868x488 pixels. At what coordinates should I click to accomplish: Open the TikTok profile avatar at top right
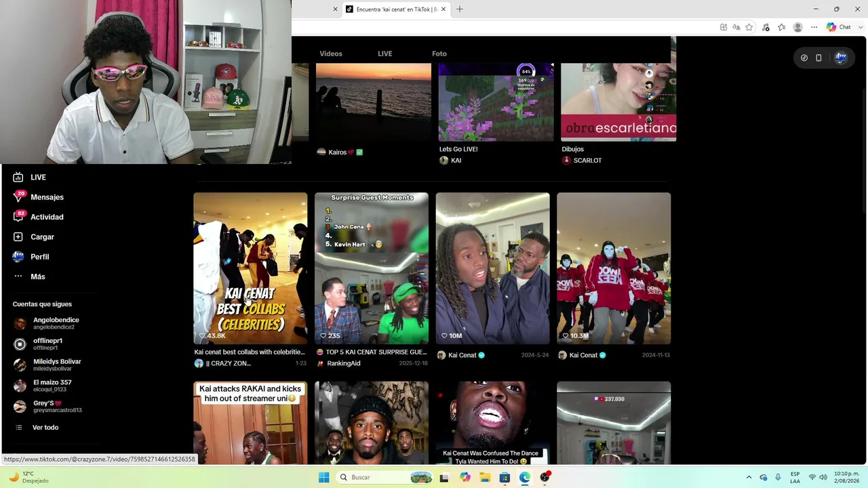tap(841, 58)
